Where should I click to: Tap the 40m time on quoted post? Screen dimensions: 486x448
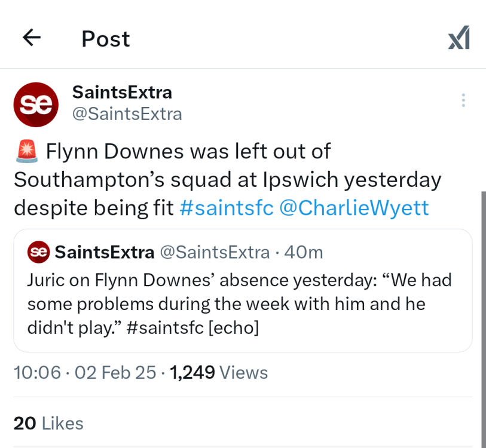click(x=304, y=252)
